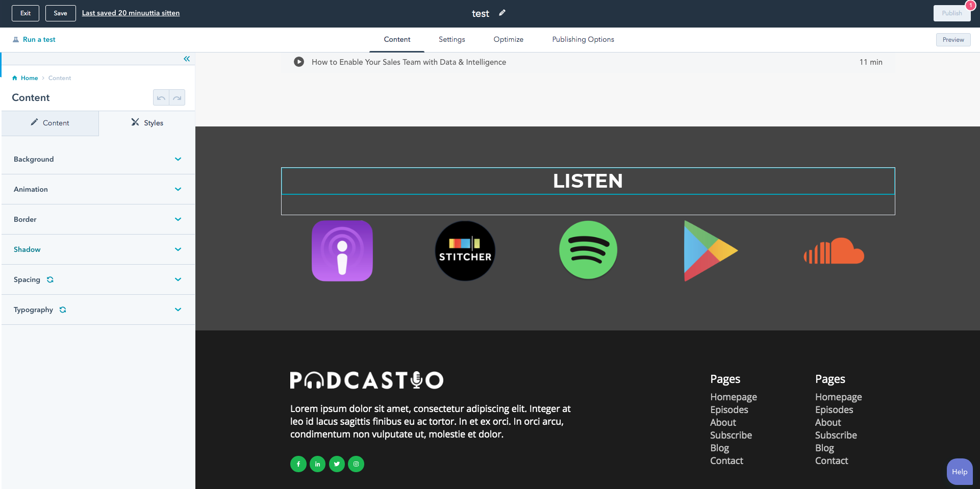Click the notification badge on the Publish button

coord(970,5)
